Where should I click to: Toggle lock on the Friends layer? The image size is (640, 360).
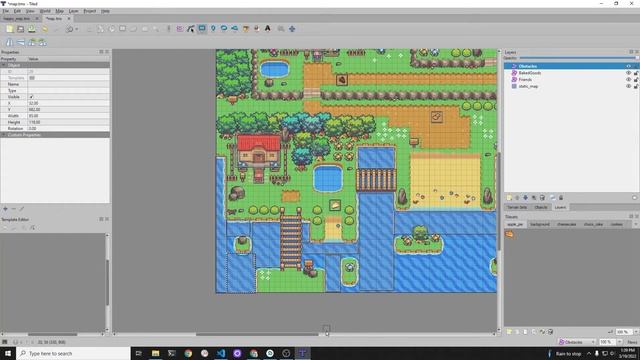[x=636, y=80]
